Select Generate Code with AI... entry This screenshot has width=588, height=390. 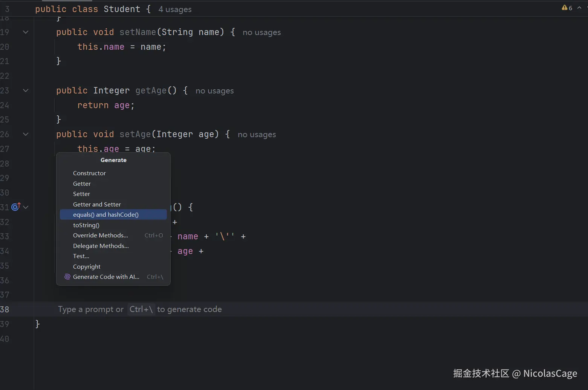[x=113, y=277]
